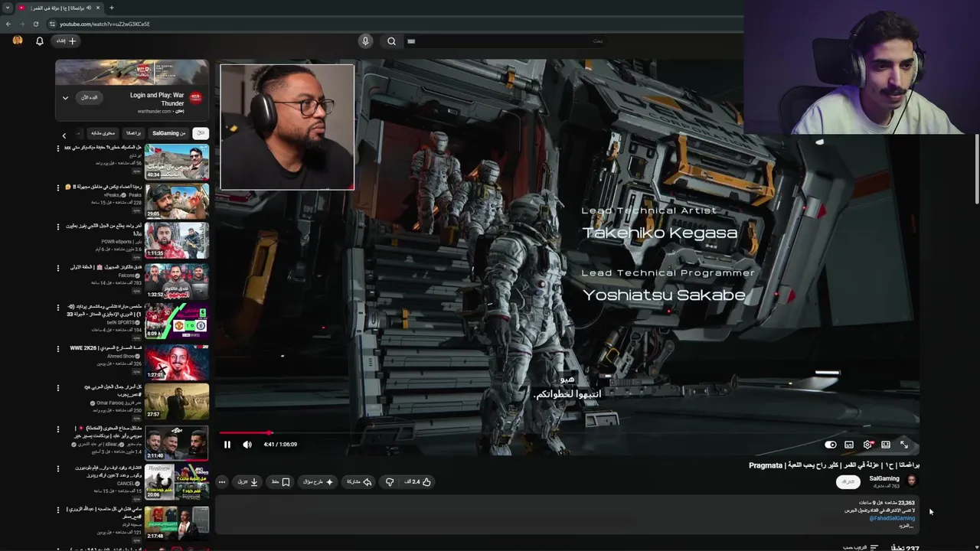Expand the description with the more link

(x=906, y=526)
